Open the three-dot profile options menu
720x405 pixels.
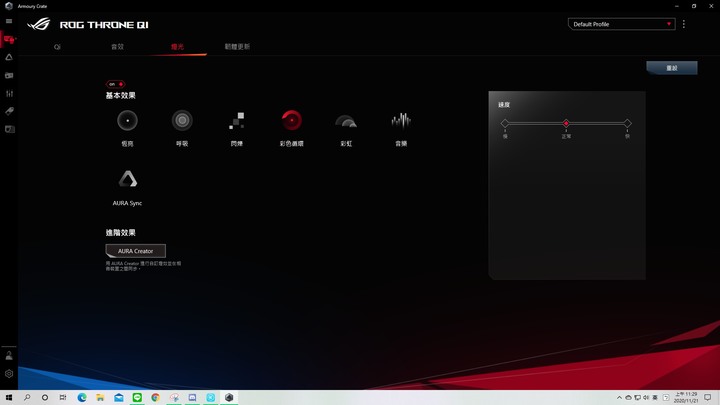pyautogui.click(x=684, y=24)
